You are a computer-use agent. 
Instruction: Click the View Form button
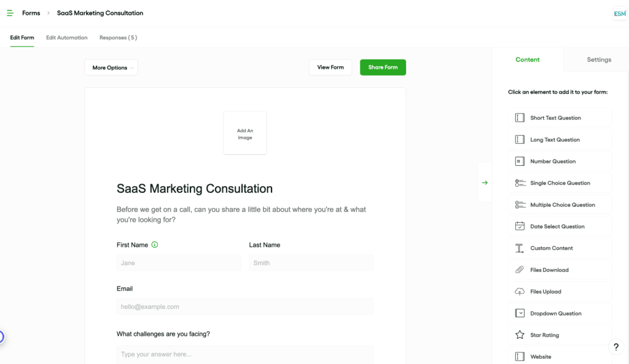tap(330, 68)
